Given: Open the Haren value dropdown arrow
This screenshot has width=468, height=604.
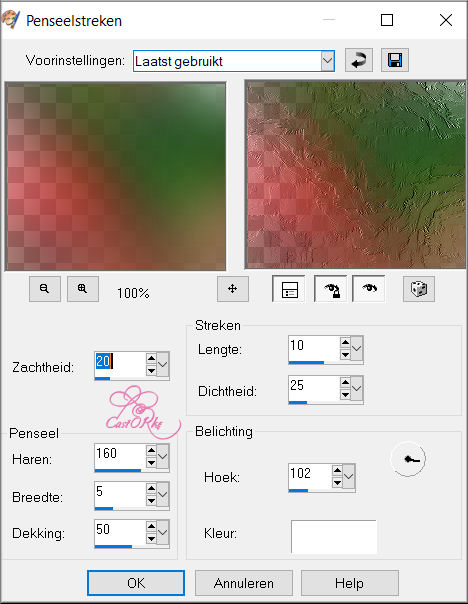Looking at the screenshot, I should point(163,456).
